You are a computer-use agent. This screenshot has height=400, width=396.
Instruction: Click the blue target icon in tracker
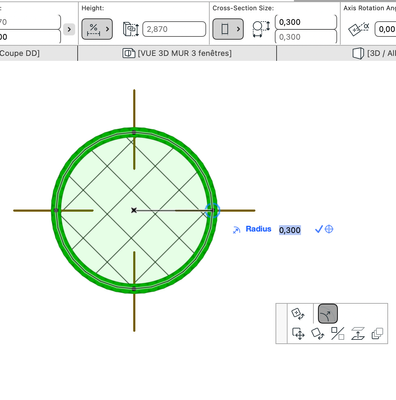(329, 229)
